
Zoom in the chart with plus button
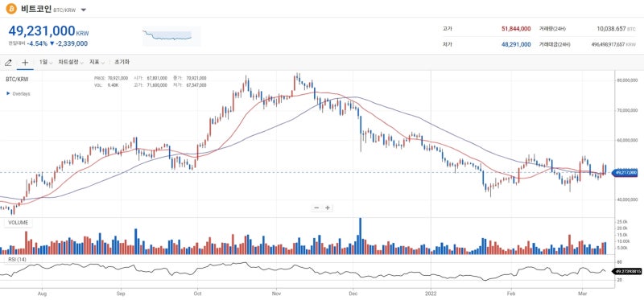(328, 208)
